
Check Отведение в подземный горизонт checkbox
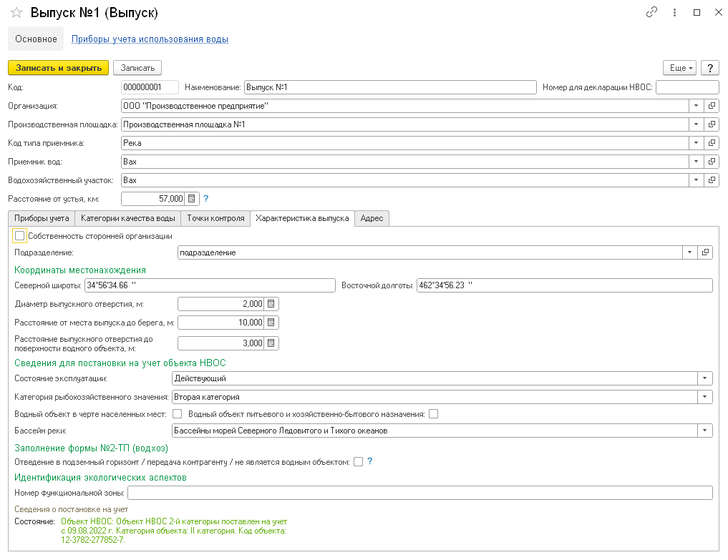click(359, 462)
